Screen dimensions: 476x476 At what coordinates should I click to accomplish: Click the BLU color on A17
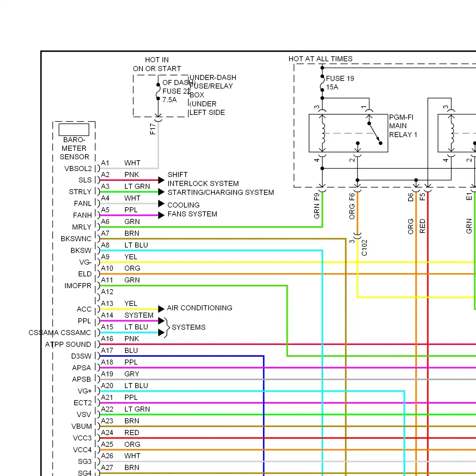coord(131,350)
